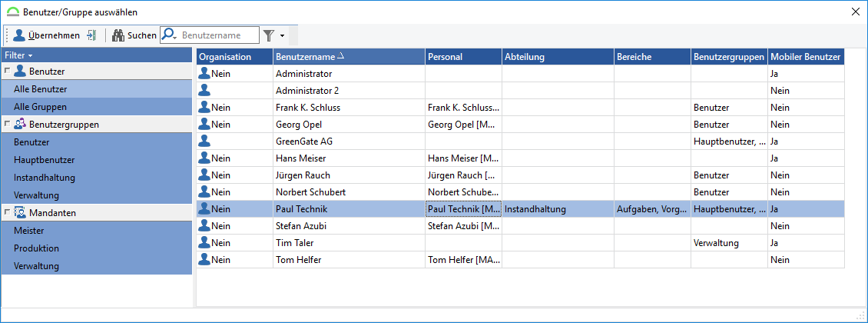Sort by Benutzergruppen column header
This screenshot has width=868, height=323.
pyautogui.click(x=730, y=56)
